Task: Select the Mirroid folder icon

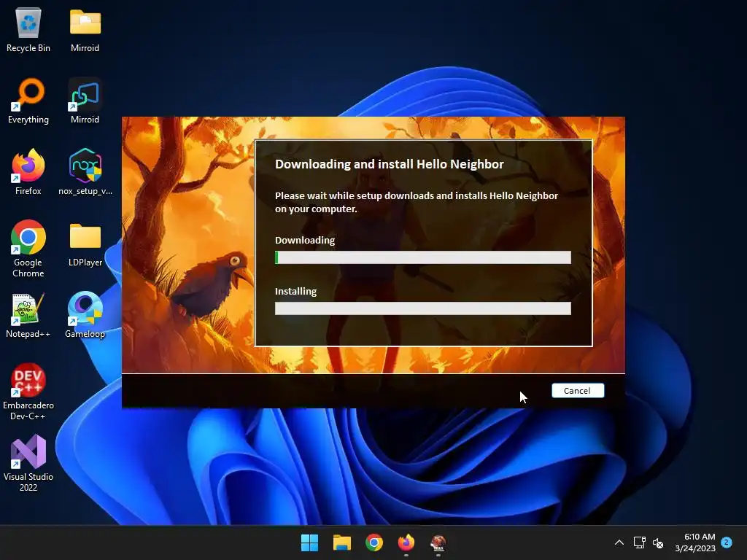Action: (85, 30)
